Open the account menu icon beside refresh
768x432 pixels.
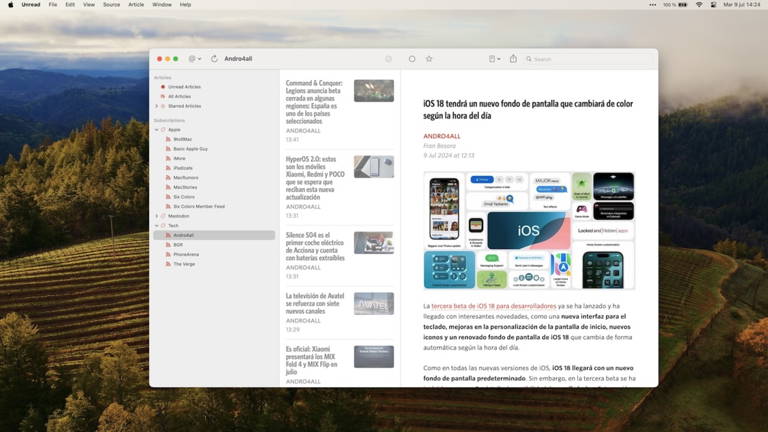tap(194, 59)
